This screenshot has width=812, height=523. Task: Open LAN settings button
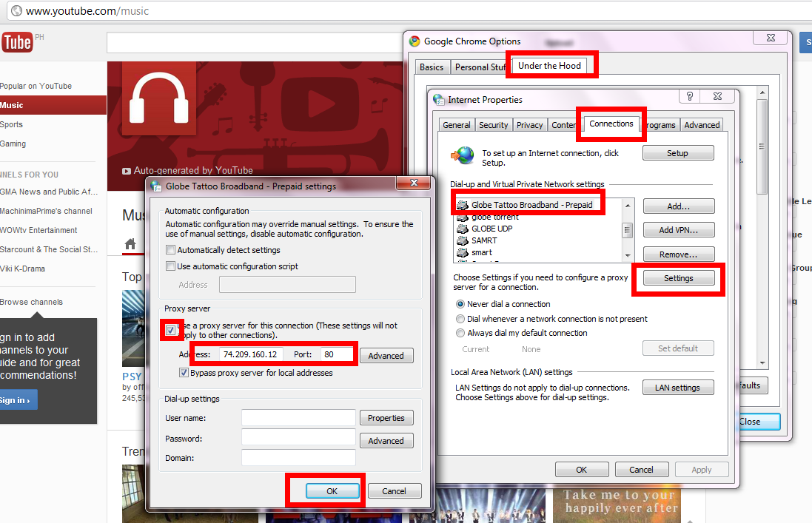pyautogui.click(x=678, y=388)
